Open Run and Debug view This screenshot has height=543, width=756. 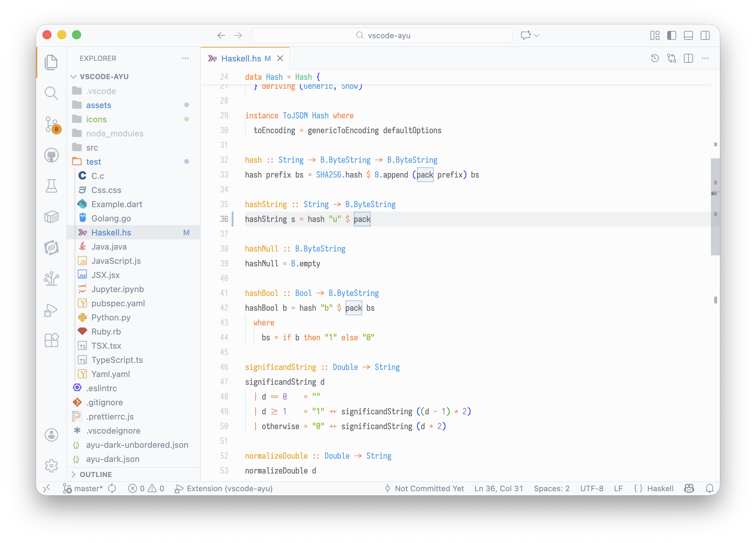click(51, 310)
